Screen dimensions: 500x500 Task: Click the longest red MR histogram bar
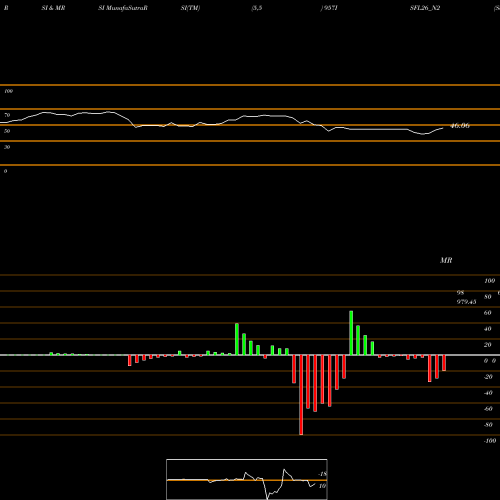click(301, 395)
